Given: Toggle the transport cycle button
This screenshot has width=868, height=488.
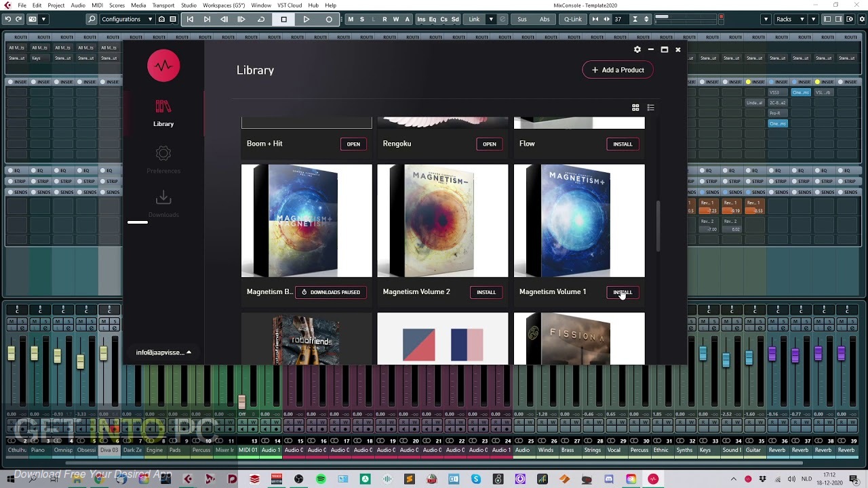Looking at the screenshot, I should 261,19.
